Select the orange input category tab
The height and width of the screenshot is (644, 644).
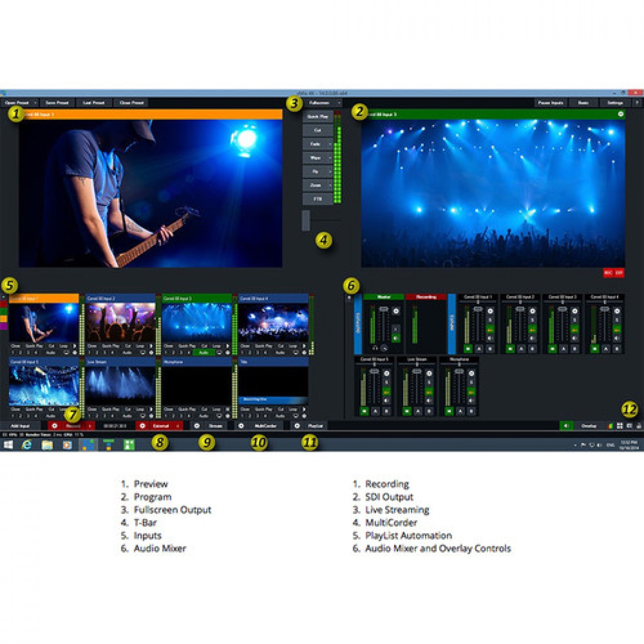[x=4, y=319]
